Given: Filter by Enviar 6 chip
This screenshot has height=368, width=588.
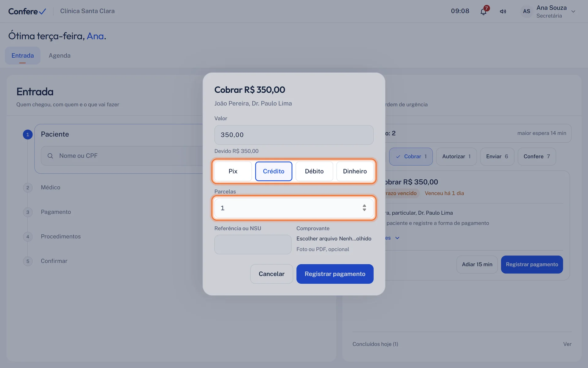Looking at the screenshot, I should [x=497, y=156].
